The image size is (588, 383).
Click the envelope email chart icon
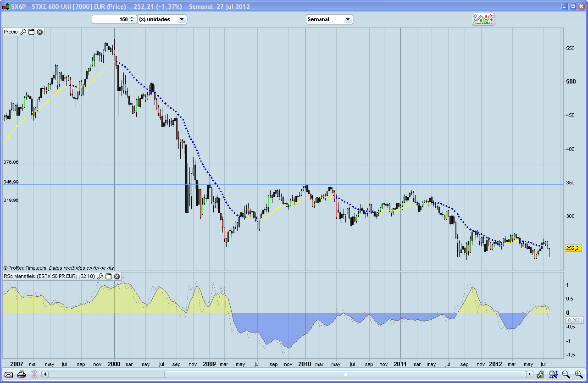(x=9, y=374)
